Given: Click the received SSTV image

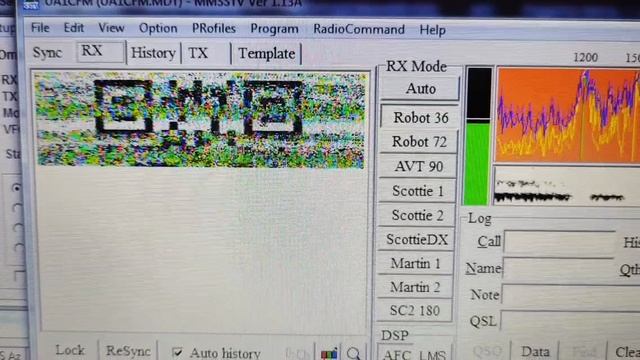Looking at the screenshot, I should pyautogui.click(x=201, y=120).
